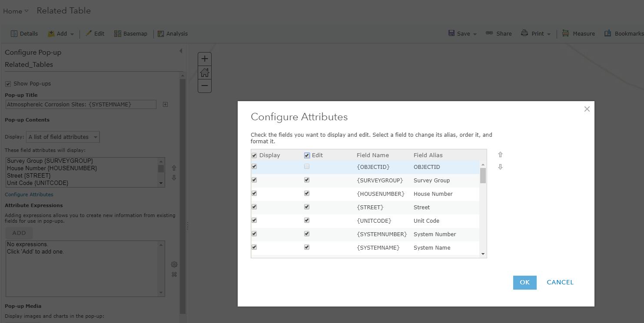Open the Details panel icon

coord(14,33)
